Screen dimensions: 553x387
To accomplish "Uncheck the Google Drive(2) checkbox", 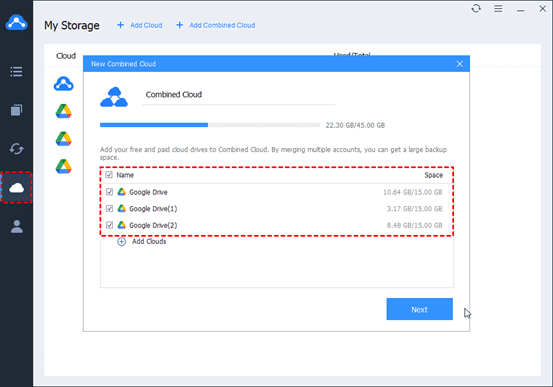I will [109, 225].
